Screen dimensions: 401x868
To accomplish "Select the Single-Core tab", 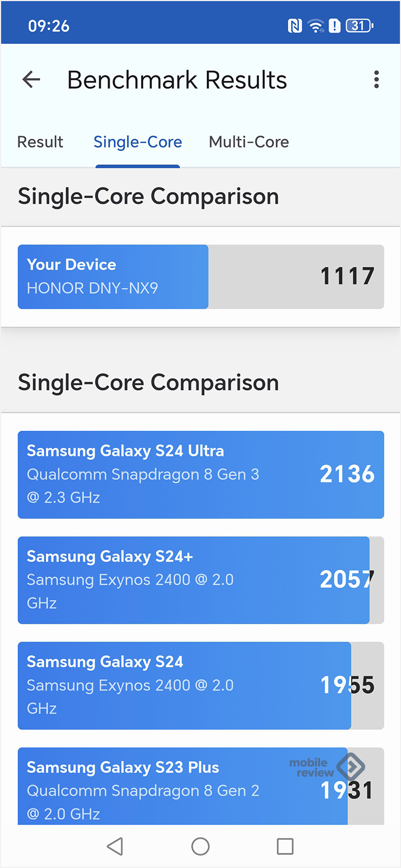I will (138, 142).
